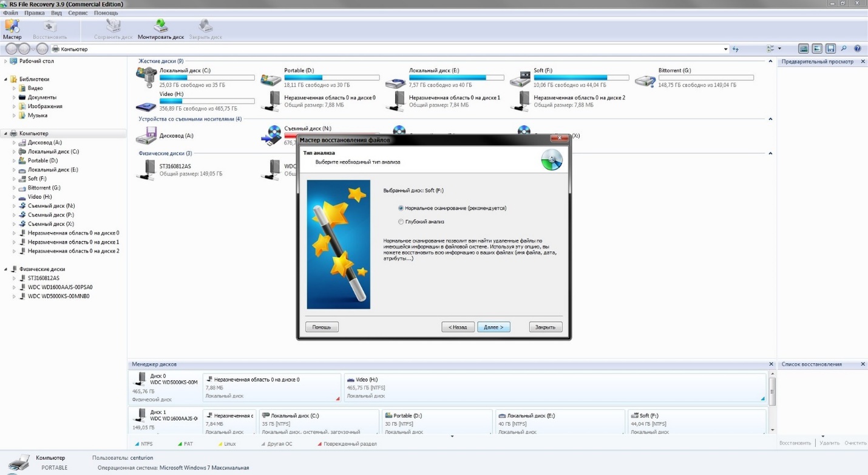
Task: Toggle the preview panel icon in toolbar
Action: 817,49
